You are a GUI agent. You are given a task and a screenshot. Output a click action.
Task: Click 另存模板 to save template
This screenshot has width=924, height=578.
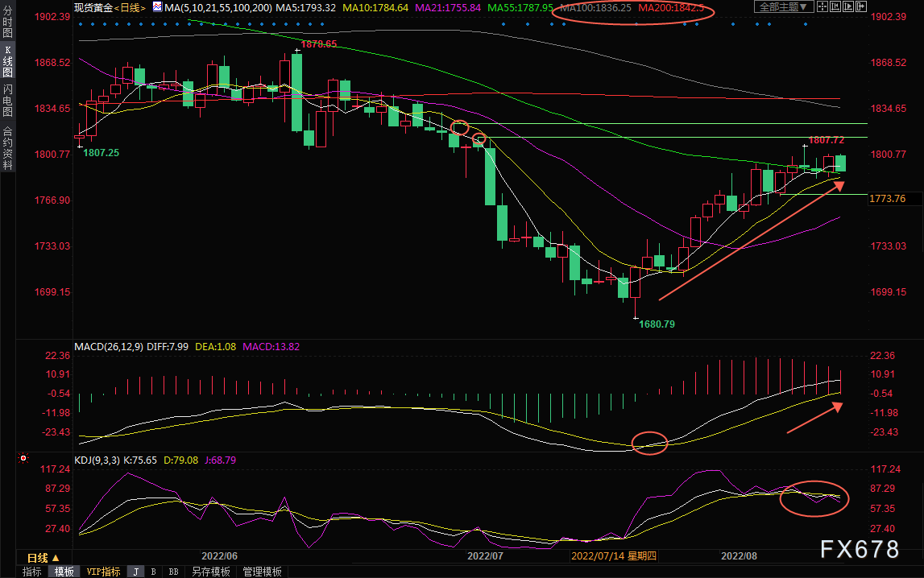[x=210, y=572]
